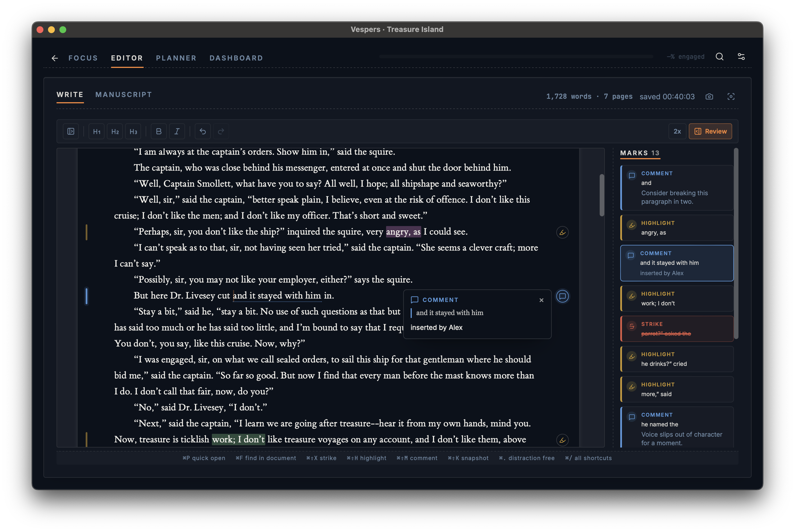Click highlighted text 'angry, as' in document
Screen dimensions: 795x532
[x=403, y=232]
